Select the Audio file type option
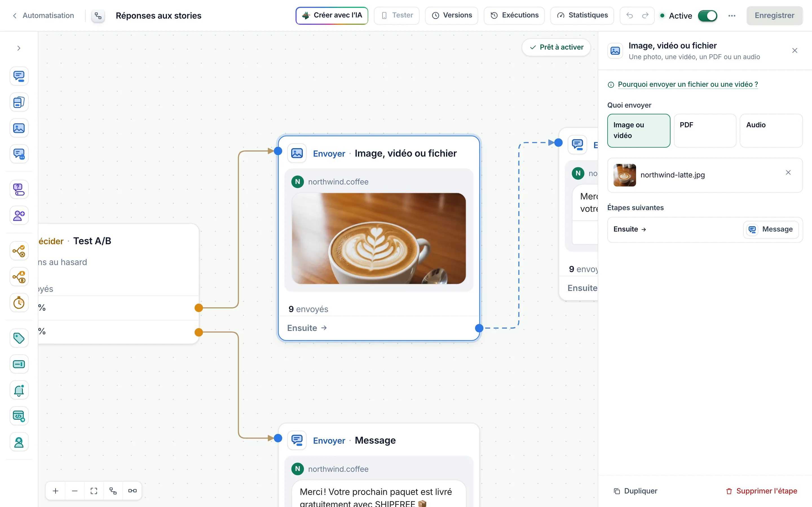Viewport: 812px width, 507px height. tap(771, 130)
